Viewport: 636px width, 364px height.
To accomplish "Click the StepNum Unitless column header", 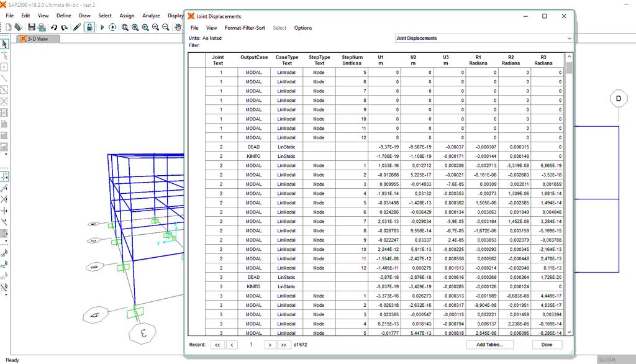I will click(352, 60).
